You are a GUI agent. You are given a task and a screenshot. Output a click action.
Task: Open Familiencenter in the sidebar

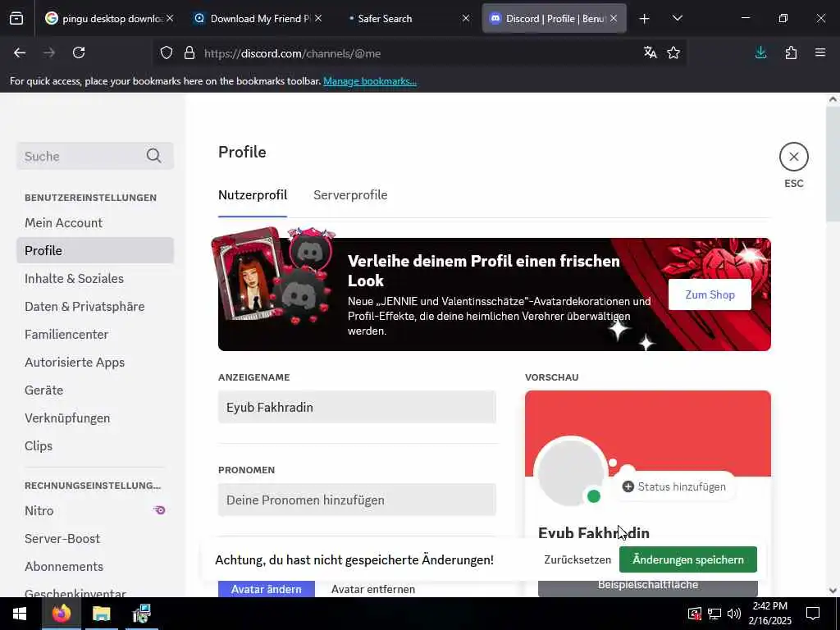click(95, 335)
